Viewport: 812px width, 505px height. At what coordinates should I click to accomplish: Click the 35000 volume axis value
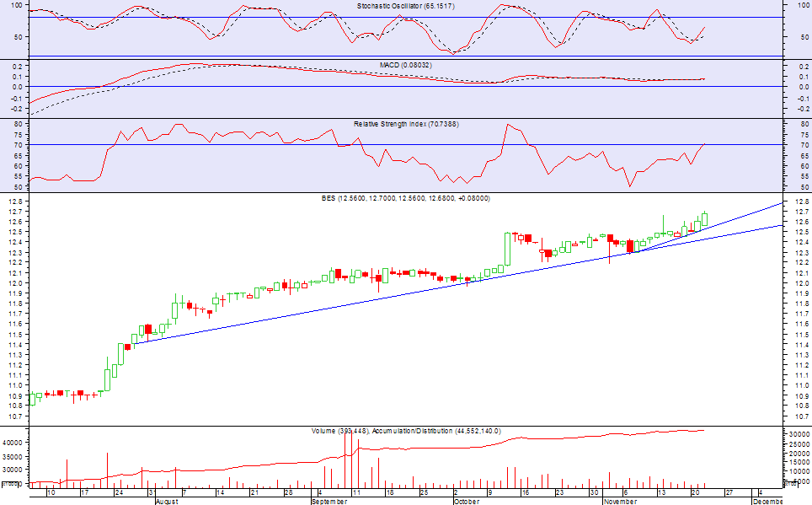(13, 457)
